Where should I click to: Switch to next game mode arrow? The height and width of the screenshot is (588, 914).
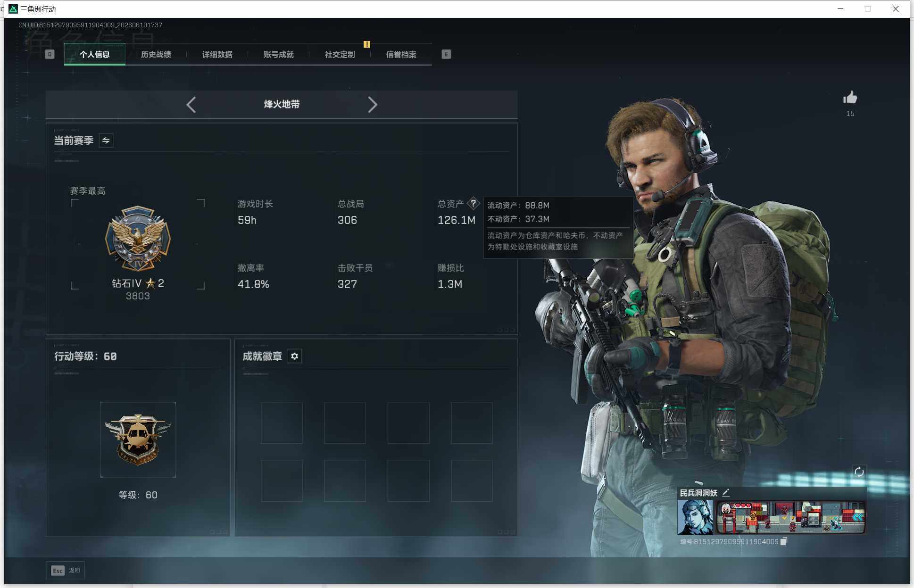(373, 105)
